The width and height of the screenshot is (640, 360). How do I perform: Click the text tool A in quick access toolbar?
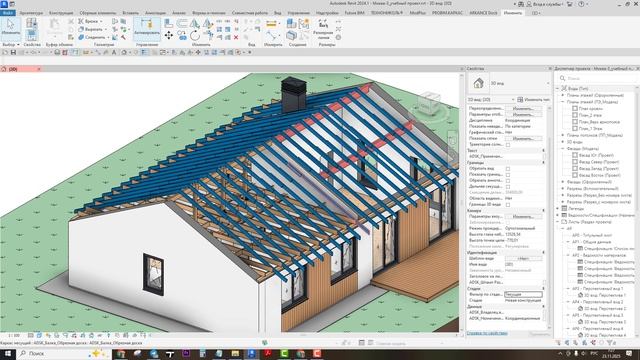pos(114,52)
